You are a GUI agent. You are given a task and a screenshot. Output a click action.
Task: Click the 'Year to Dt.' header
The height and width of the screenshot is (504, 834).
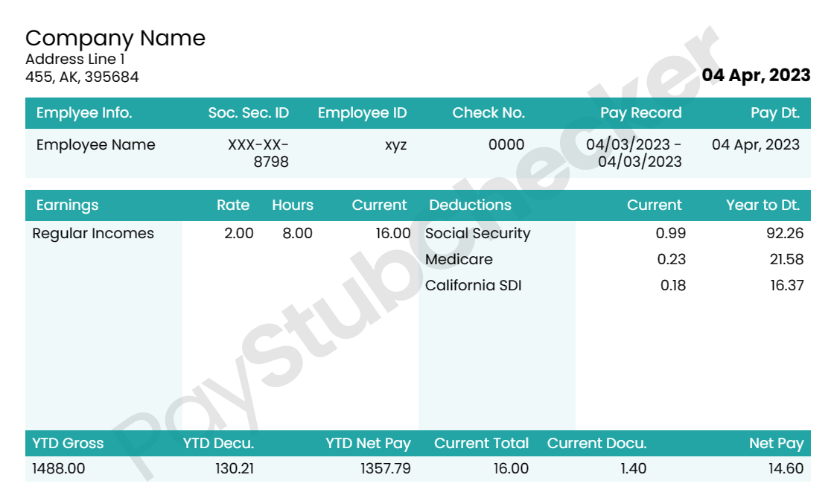coord(763,205)
